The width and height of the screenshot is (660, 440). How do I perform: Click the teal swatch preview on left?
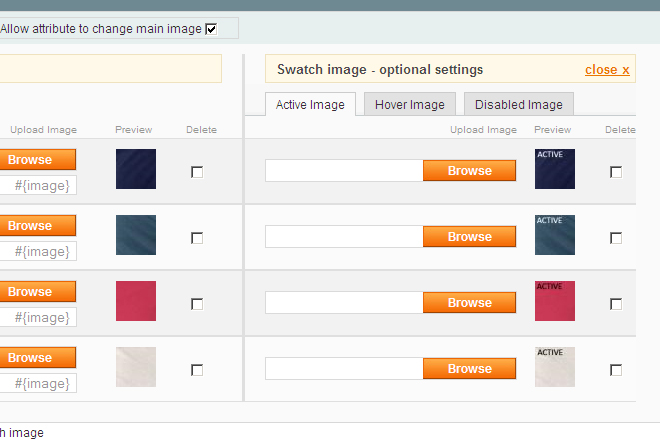pos(136,235)
